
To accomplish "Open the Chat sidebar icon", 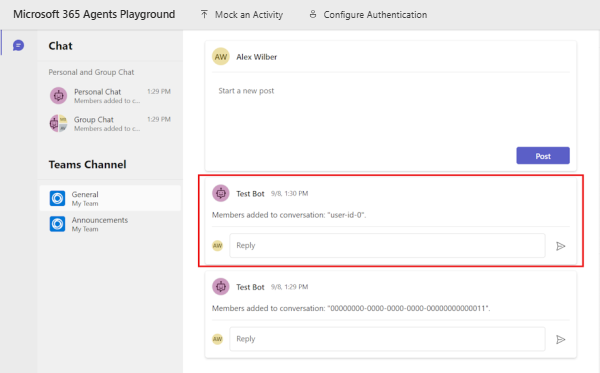I will [18, 45].
